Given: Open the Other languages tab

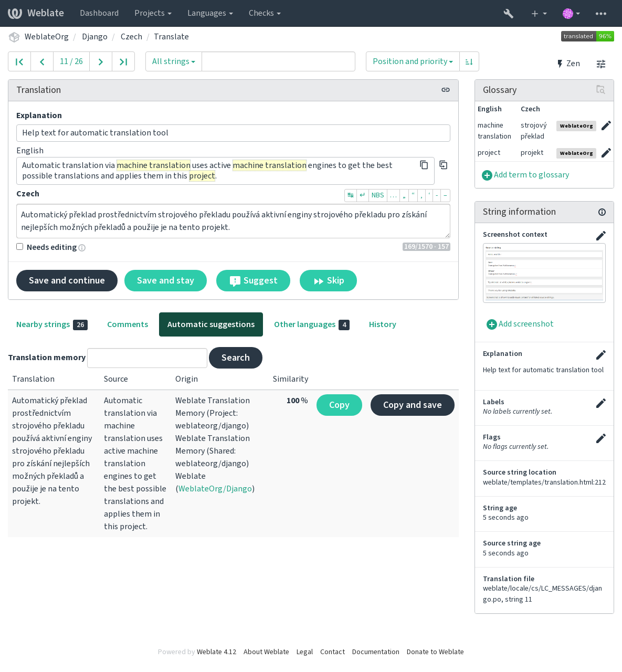Looking at the screenshot, I should click(x=312, y=324).
